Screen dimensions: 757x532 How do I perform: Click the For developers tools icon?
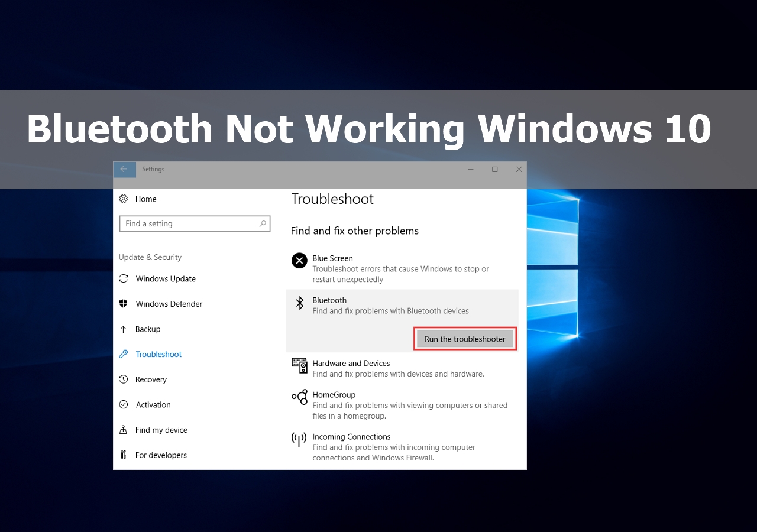point(124,455)
